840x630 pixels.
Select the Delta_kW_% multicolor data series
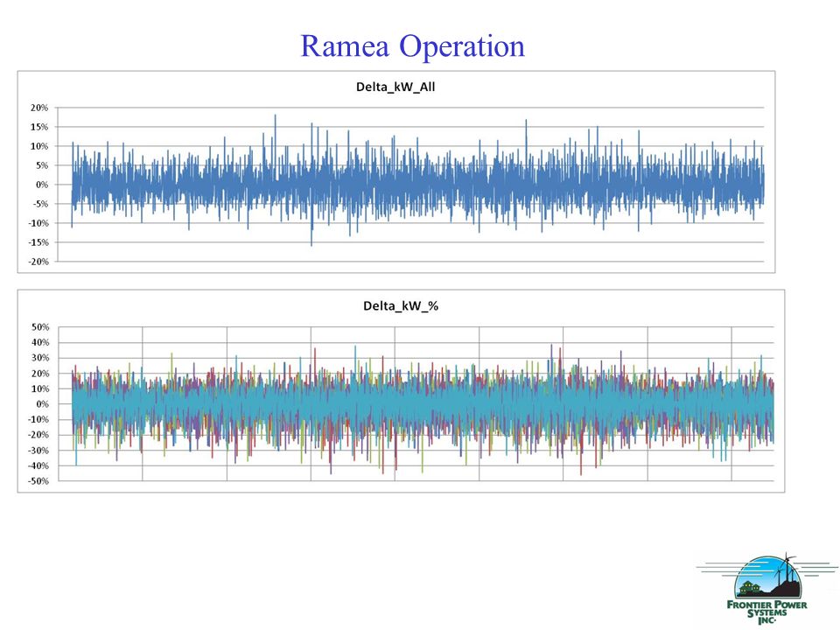(423, 404)
